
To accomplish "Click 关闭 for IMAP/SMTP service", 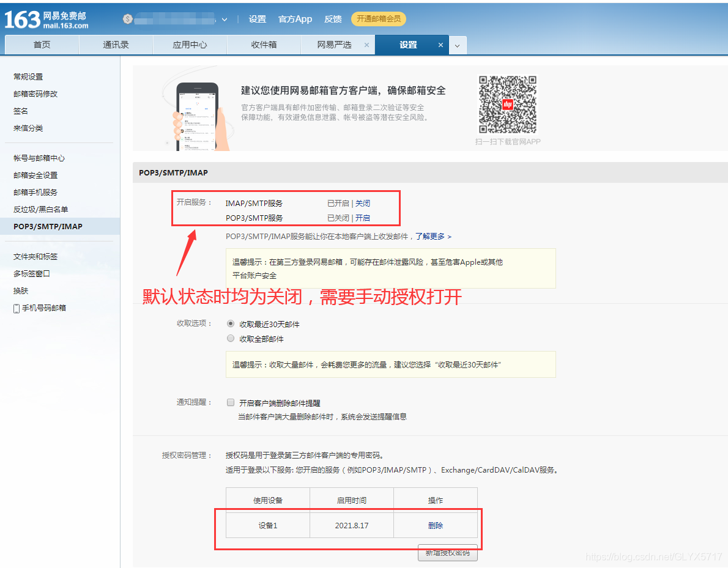I will coord(363,203).
